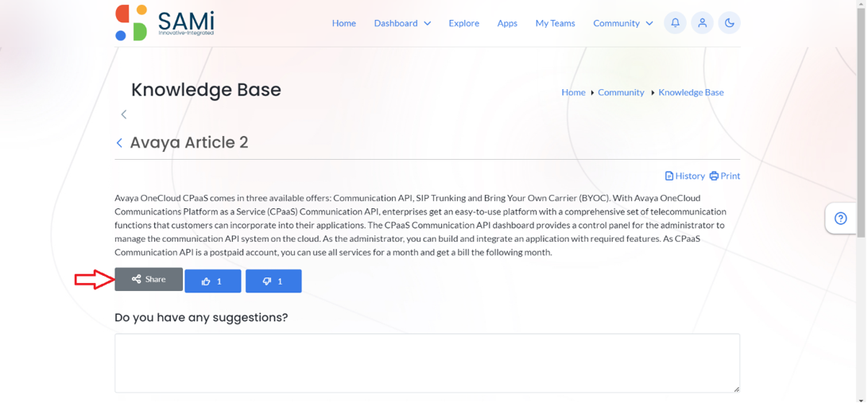Click Knowledge Base in the breadcrumb
The width and height of the screenshot is (868, 407).
(691, 92)
